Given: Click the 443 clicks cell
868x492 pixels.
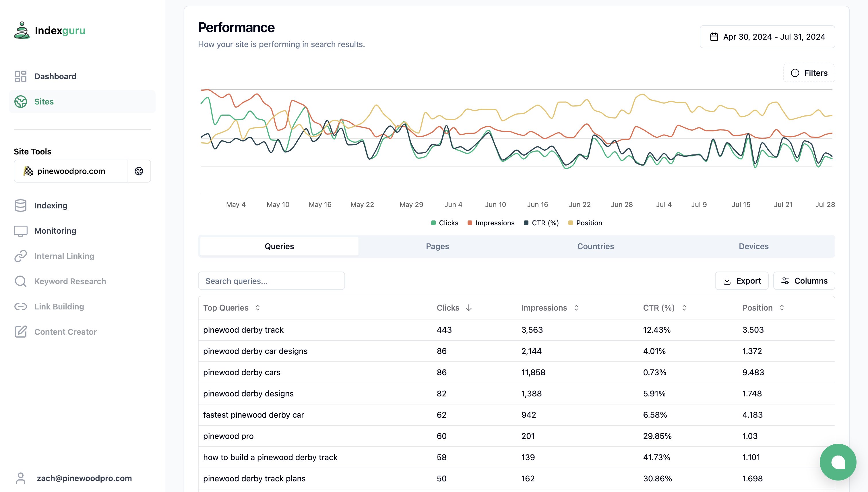Looking at the screenshot, I should pos(444,330).
